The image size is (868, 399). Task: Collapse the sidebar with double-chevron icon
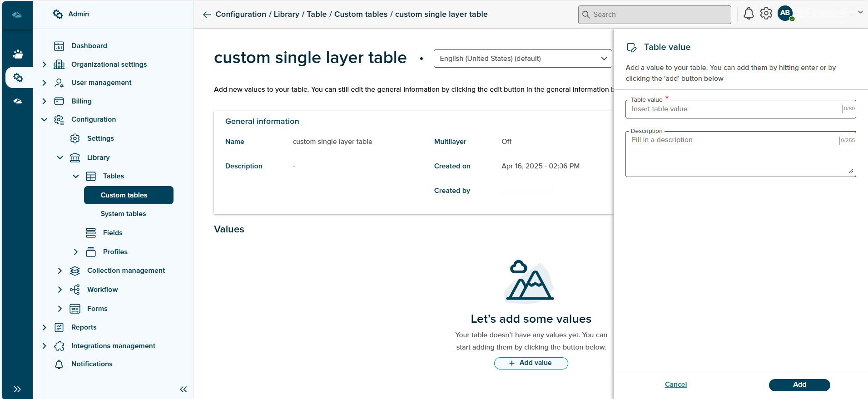tap(184, 389)
